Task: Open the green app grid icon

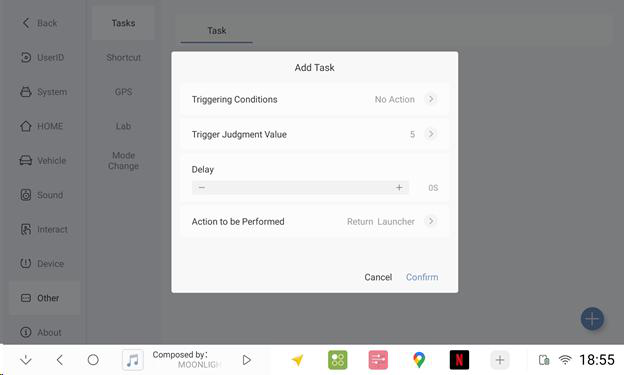Action: [x=337, y=360]
